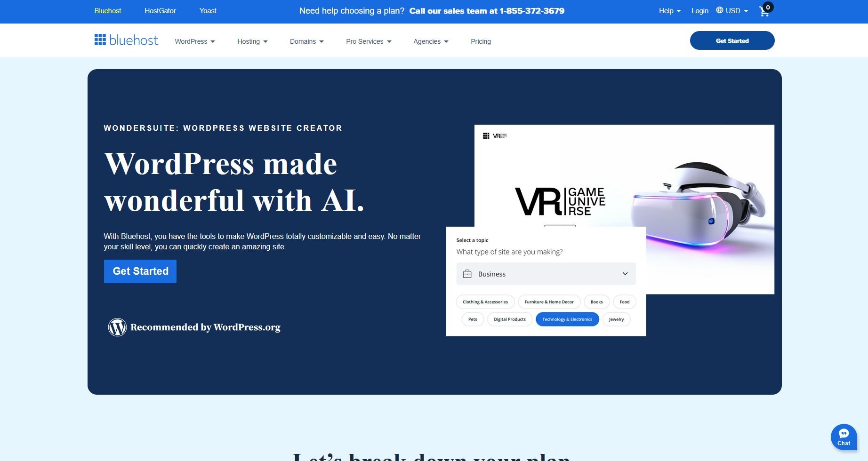The width and height of the screenshot is (868, 461).
Task: Switch to the Yoast brand tab
Action: point(208,11)
